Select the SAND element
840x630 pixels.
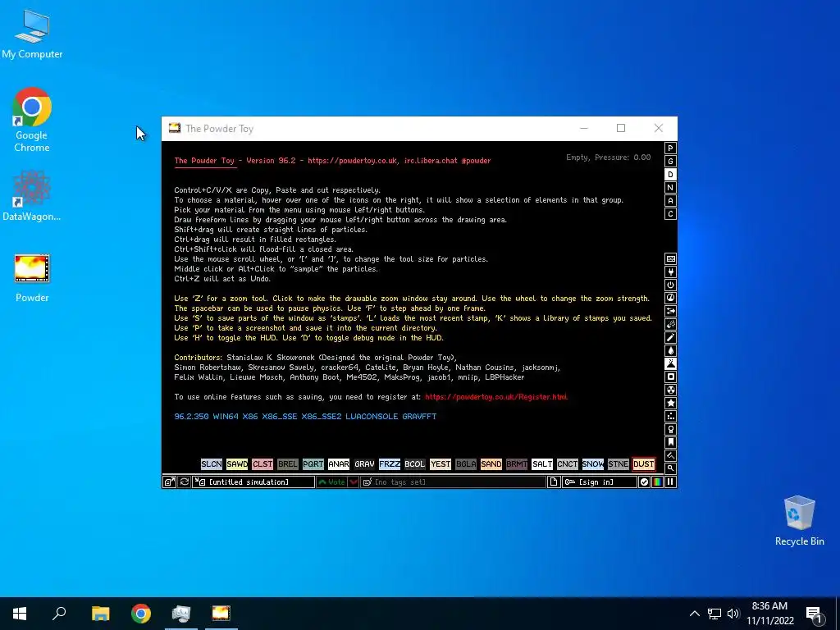point(491,464)
